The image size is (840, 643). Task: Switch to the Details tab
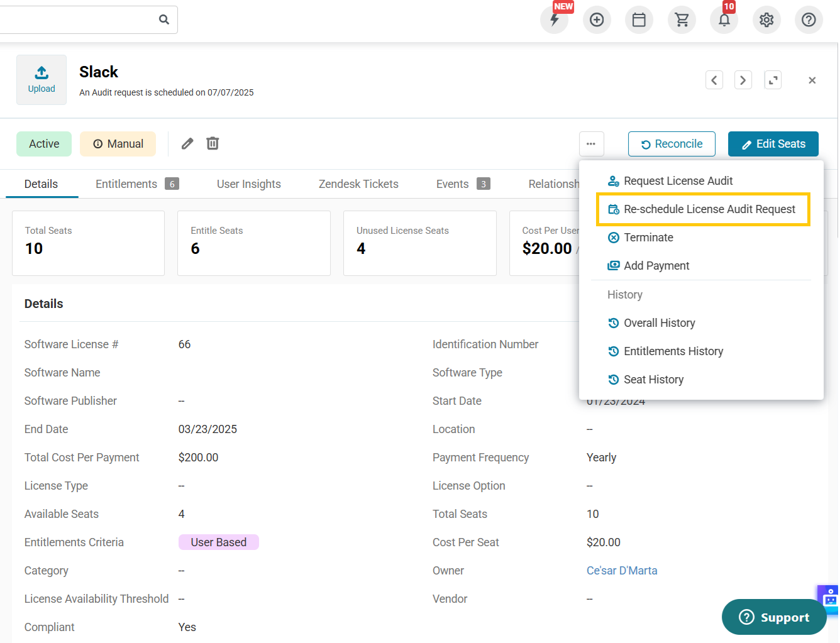[41, 184]
